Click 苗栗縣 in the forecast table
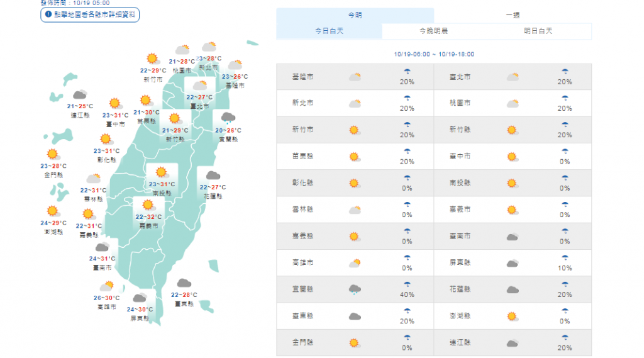644x358 pixels. pyautogui.click(x=303, y=157)
